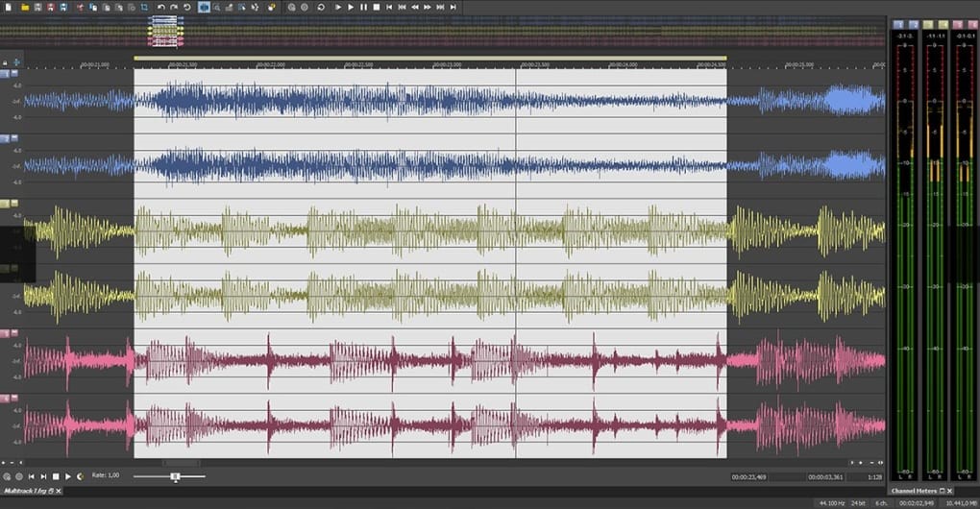Collapse the yellow channel header button
The image size is (980, 509).
coord(14,204)
